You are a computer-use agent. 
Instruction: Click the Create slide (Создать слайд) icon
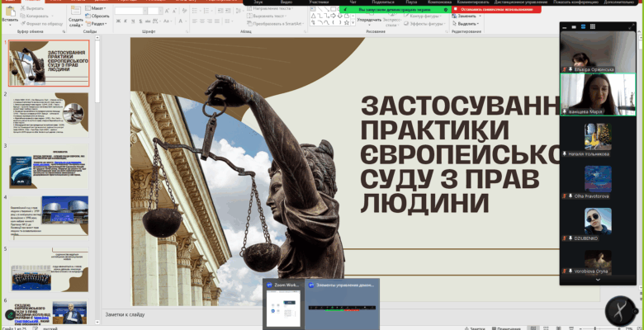[75, 12]
